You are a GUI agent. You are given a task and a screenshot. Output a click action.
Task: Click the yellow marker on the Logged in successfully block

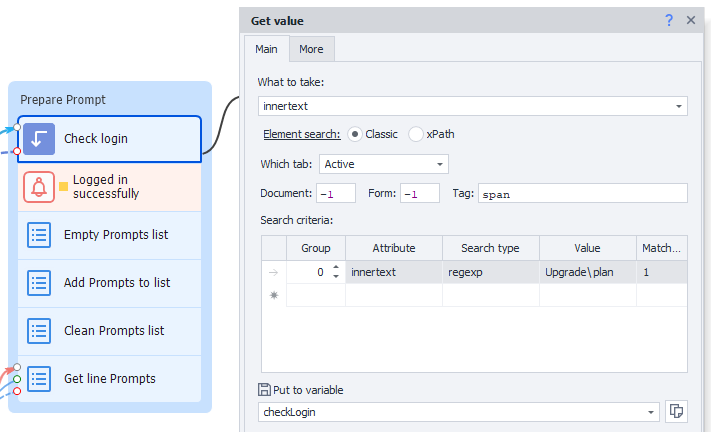(x=64, y=187)
